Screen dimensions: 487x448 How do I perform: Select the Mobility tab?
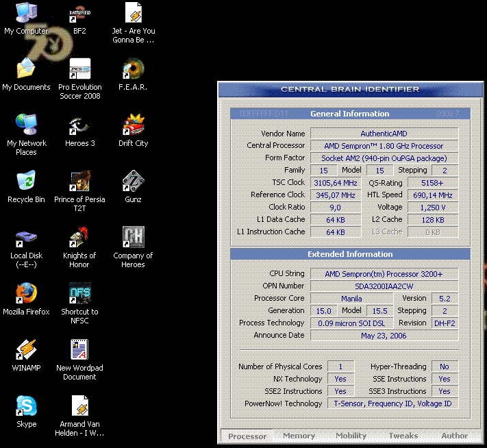coord(351,436)
